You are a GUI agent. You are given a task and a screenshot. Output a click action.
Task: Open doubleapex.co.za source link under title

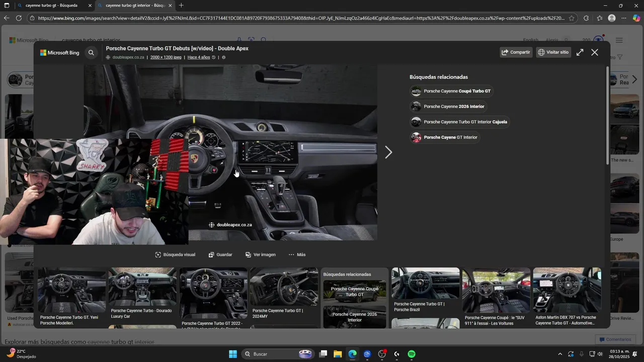pos(128,57)
